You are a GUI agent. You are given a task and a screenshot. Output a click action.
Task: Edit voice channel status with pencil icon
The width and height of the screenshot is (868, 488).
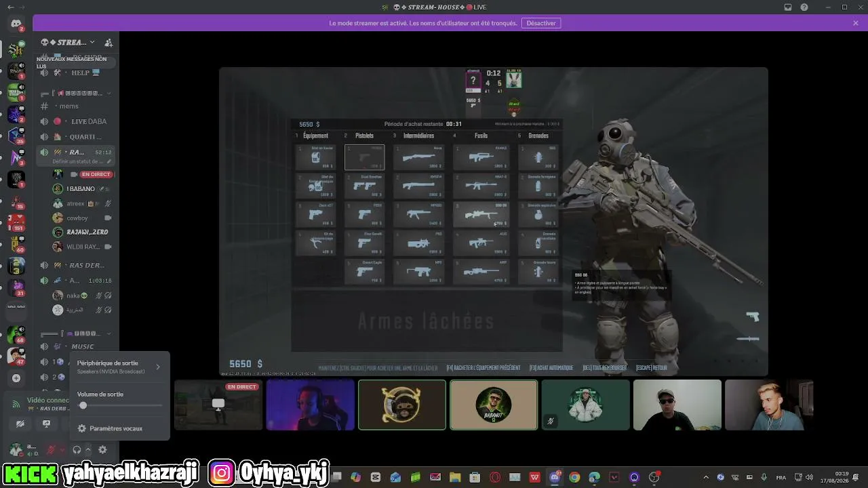(109, 161)
